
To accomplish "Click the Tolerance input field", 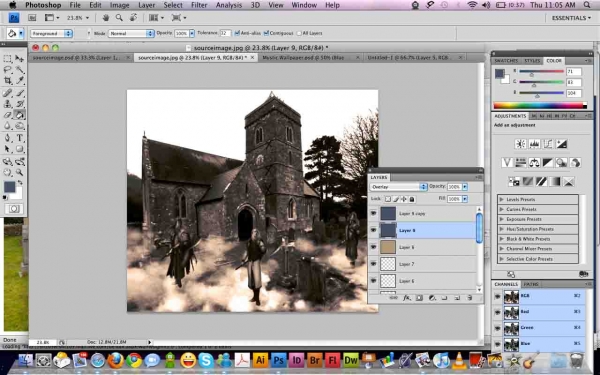I will click(225, 33).
